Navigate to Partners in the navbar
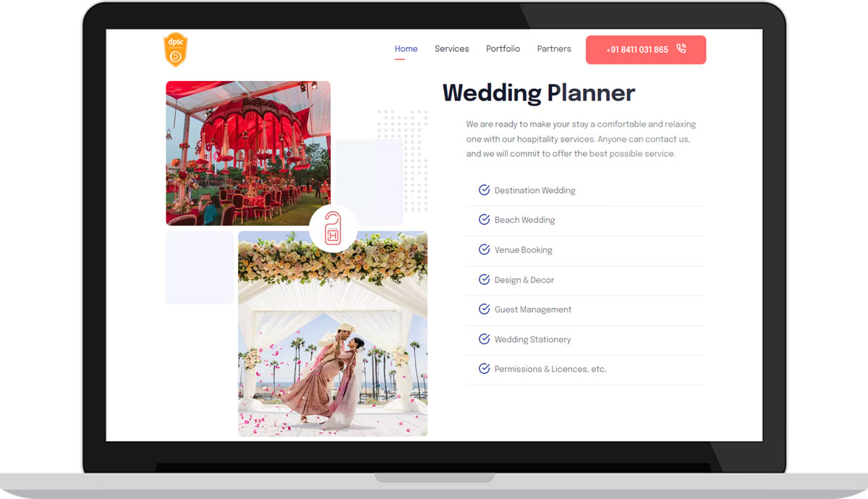Screen dimensions: 868x499 tap(554, 49)
